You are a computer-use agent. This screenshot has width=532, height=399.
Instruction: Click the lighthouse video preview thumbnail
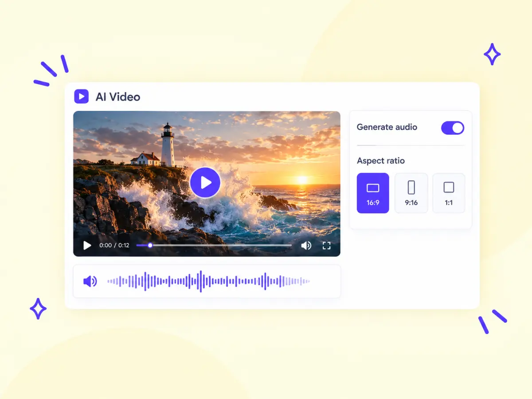[x=207, y=184]
